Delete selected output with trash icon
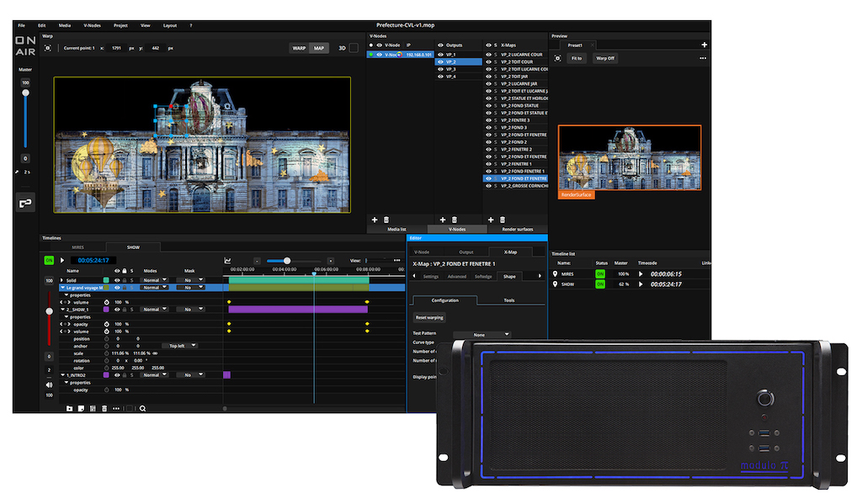Image resolution: width=862 pixels, height=504 pixels. (454, 220)
